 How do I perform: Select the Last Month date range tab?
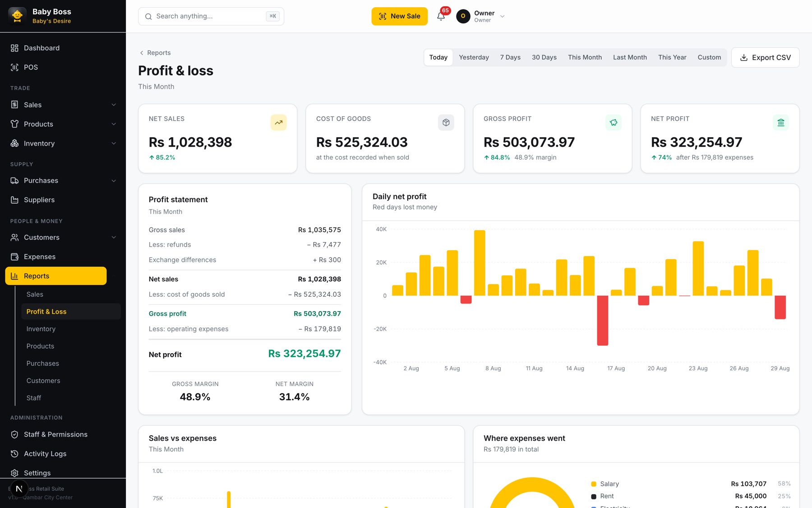point(630,57)
